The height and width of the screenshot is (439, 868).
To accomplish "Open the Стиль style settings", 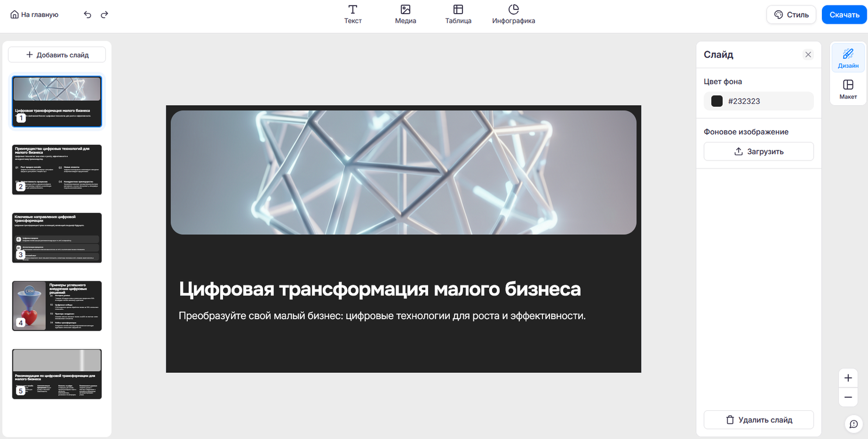I will tap(792, 15).
